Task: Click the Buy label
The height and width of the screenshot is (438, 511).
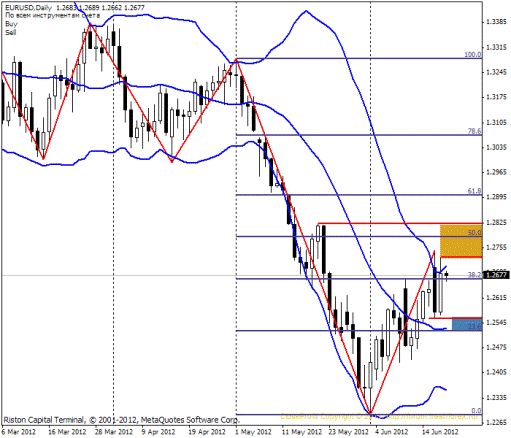Action: 11,24
